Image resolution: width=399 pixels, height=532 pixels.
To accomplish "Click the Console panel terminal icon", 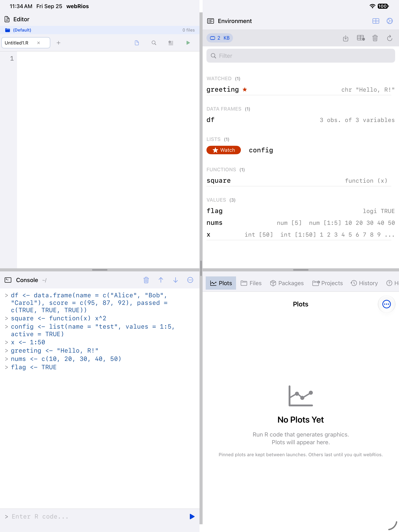I will [x=8, y=280].
